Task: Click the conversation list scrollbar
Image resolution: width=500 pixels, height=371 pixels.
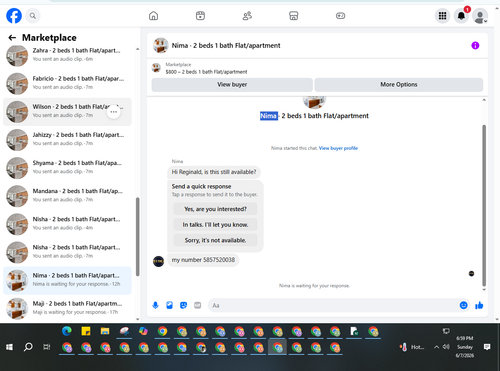Action: pos(138,237)
